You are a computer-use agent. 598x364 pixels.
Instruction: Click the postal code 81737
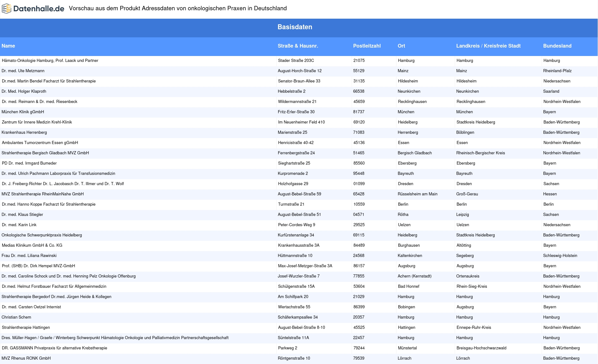click(x=359, y=112)
